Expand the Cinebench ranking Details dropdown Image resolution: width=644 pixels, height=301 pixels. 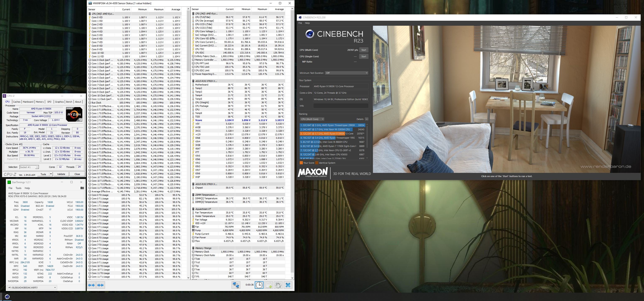(366, 119)
